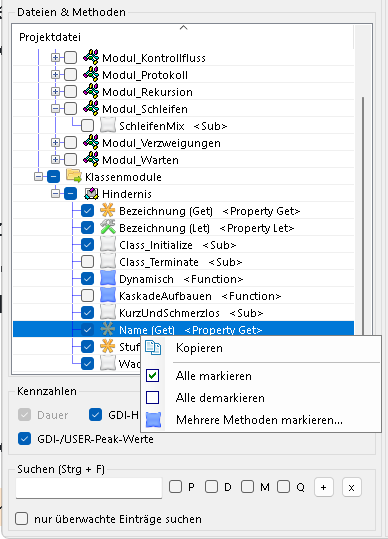Click the Name (Get) property icon
The image size is (388, 539).
click(108, 330)
